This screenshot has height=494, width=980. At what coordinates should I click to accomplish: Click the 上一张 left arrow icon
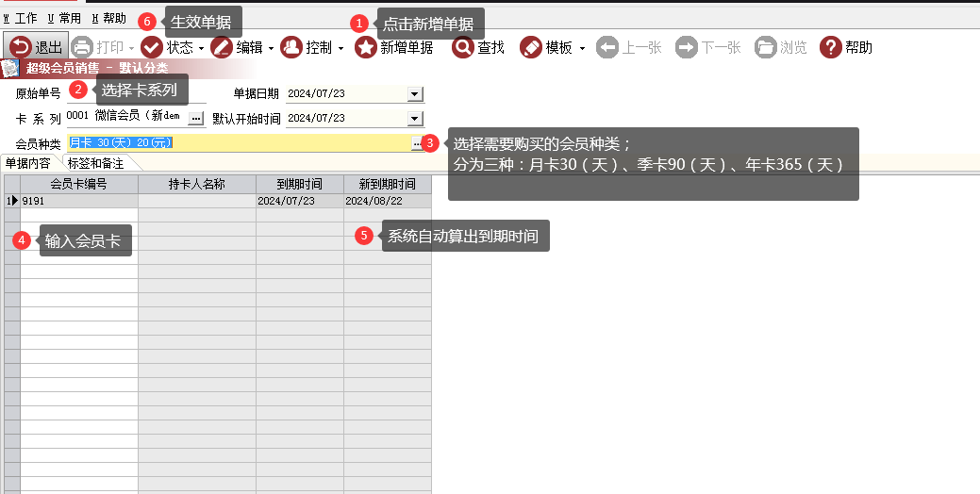(x=606, y=47)
